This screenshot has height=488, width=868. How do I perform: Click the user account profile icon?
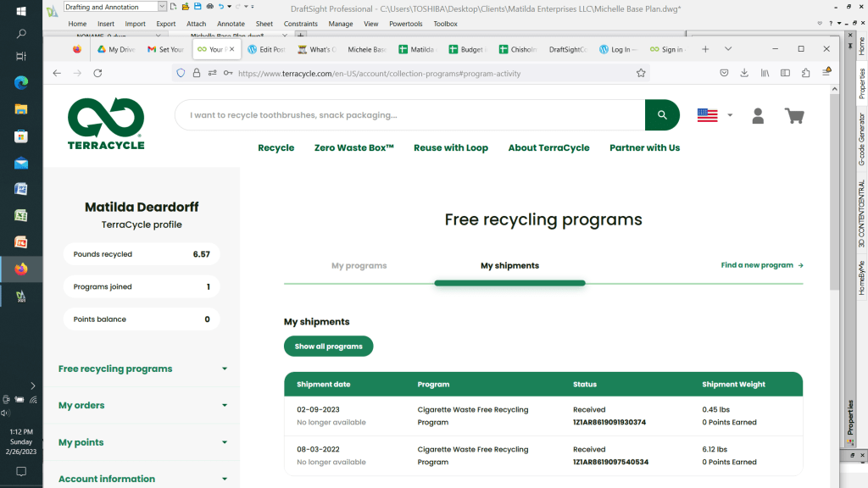(758, 116)
